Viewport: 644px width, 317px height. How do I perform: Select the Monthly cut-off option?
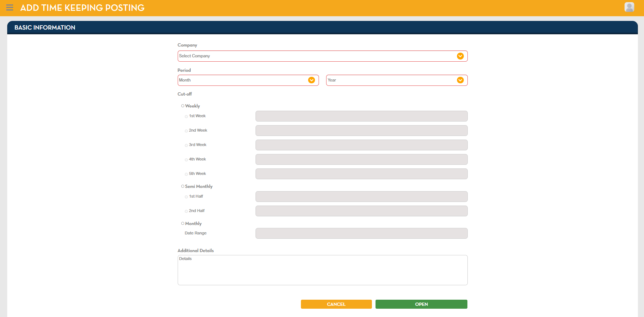183,223
